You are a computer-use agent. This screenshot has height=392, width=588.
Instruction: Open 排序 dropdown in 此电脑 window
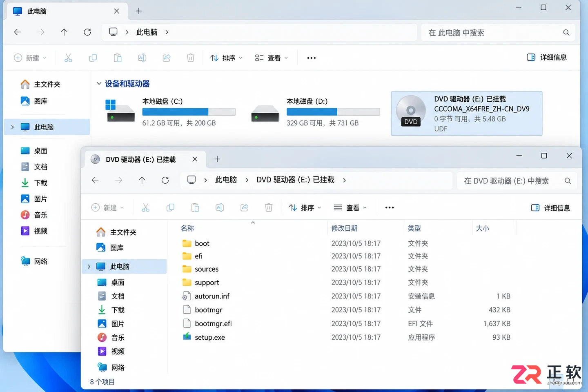226,58
